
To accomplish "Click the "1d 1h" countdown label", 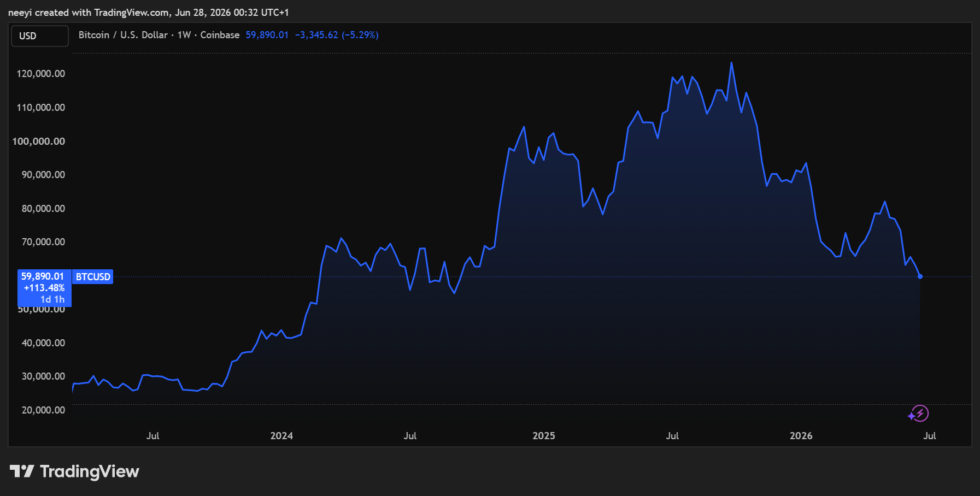I will tap(52, 299).
